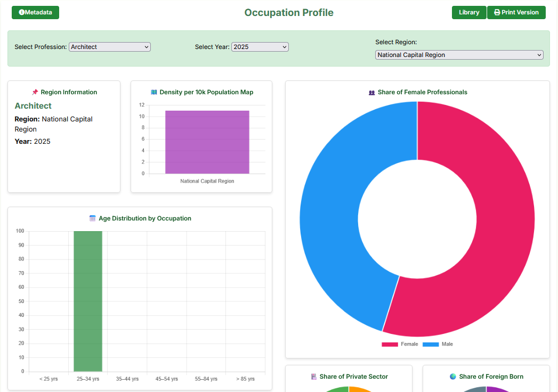Click the printer icon in Print Version button
Screen dimensions: 558x392
tap(497, 12)
